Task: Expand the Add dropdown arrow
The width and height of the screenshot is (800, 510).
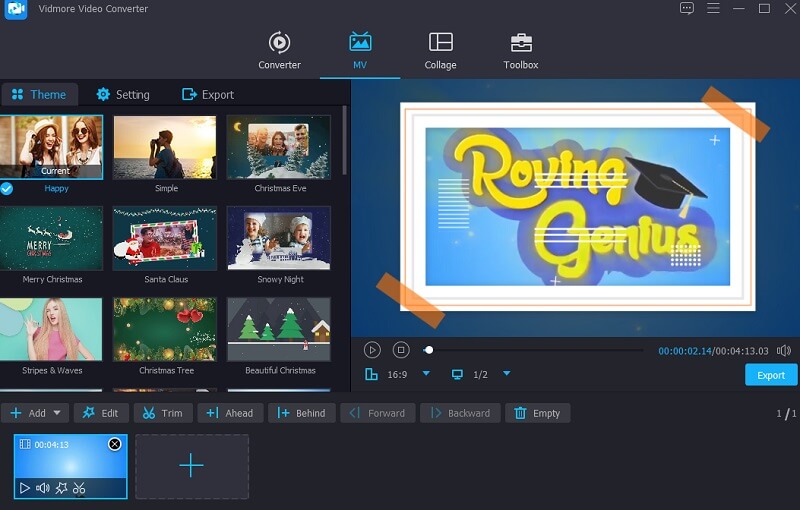Action: coord(56,413)
